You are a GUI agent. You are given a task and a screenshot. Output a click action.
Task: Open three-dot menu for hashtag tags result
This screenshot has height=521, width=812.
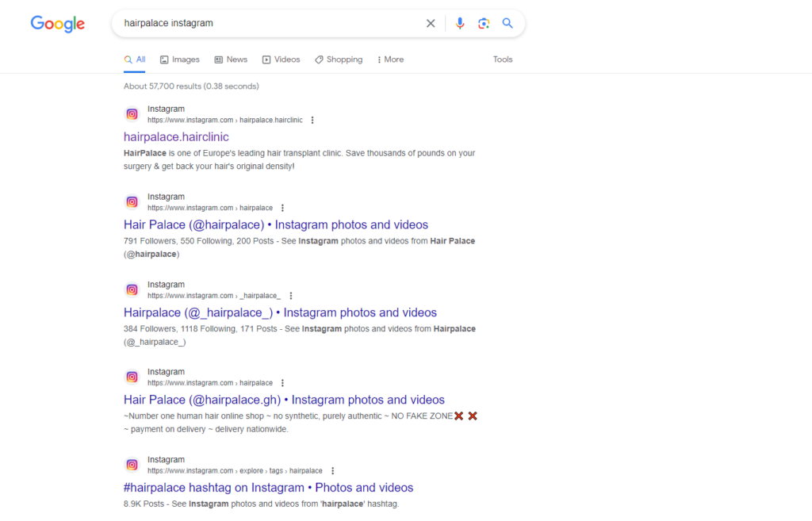[x=332, y=471]
